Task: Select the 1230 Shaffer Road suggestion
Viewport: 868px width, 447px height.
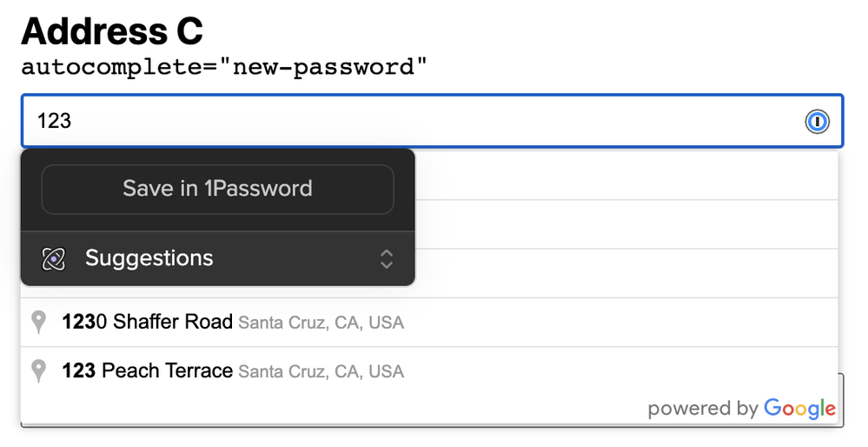Action: click(x=148, y=323)
